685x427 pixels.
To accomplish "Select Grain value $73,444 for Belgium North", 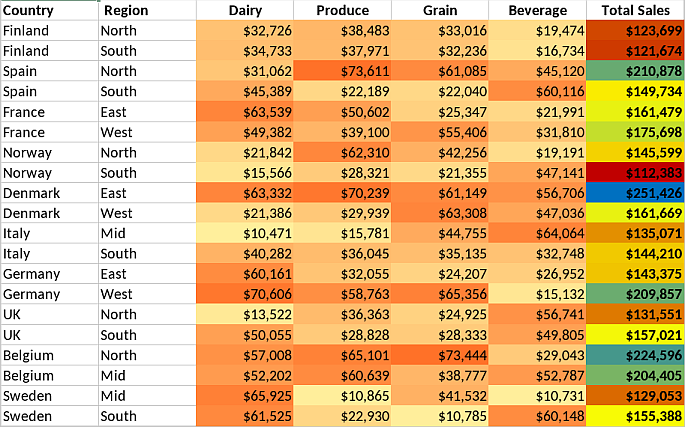I will coord(440,355).
